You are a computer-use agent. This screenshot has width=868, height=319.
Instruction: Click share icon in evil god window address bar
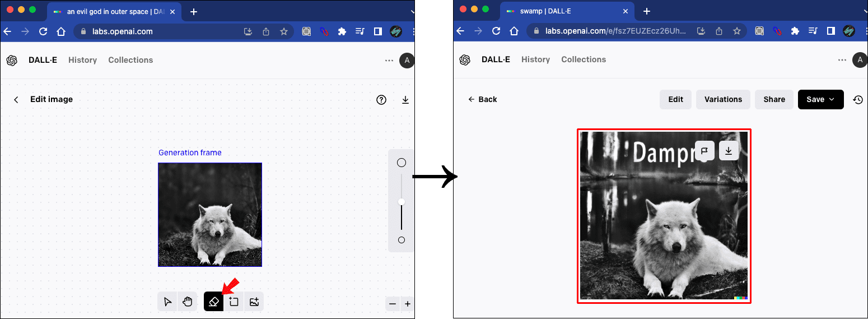point(266,31)
